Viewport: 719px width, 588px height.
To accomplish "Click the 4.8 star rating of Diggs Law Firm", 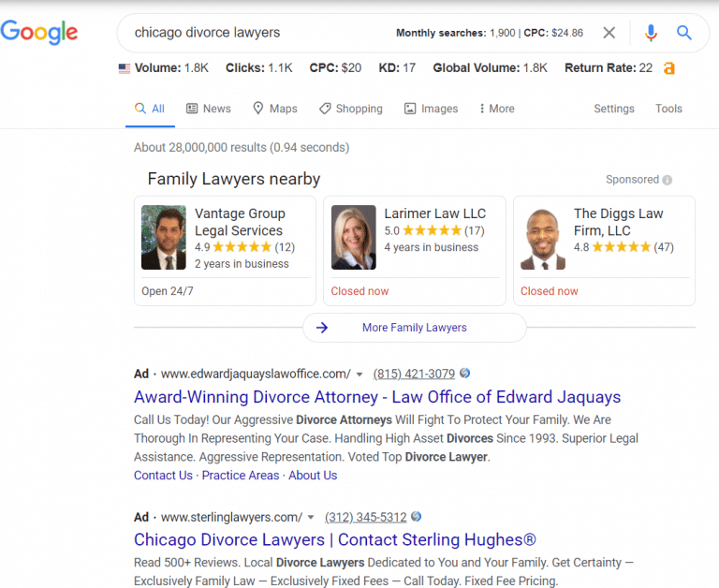I will [x=624, y=247].
